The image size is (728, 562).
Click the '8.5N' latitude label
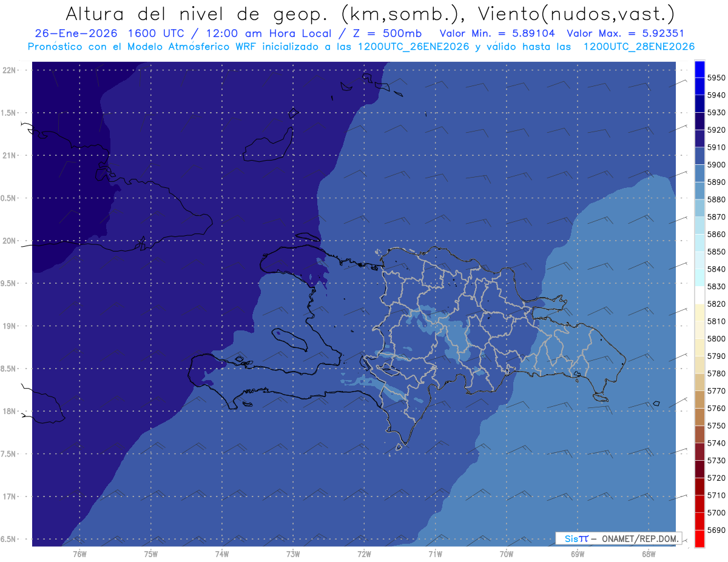pos(8,369)
